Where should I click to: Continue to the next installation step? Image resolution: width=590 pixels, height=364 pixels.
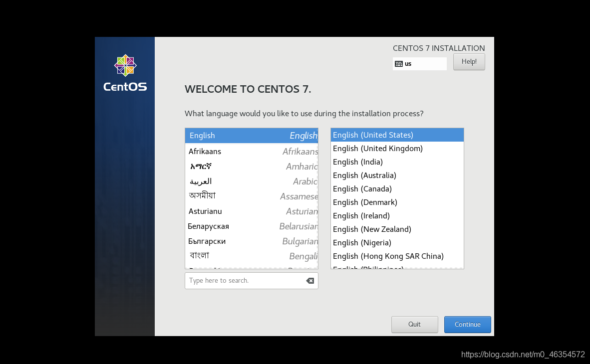click(467, 325)
